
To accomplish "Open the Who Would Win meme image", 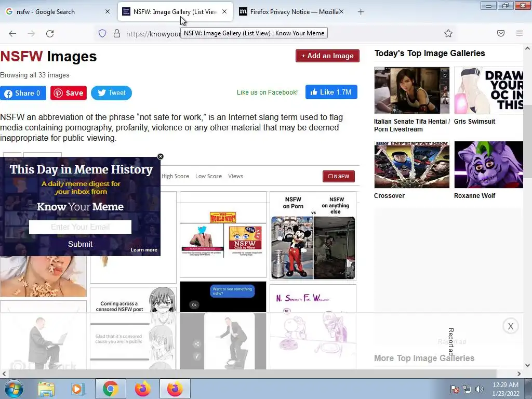I will [223, 234].
